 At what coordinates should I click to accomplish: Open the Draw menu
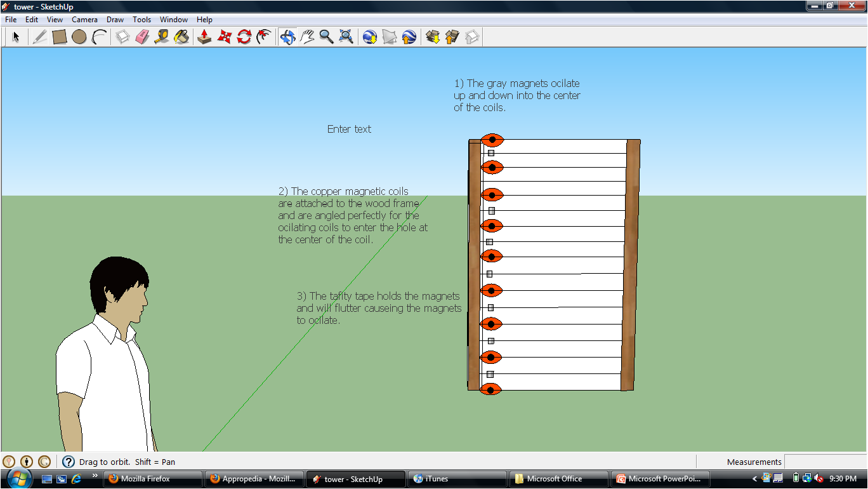[x=115, y=20]
